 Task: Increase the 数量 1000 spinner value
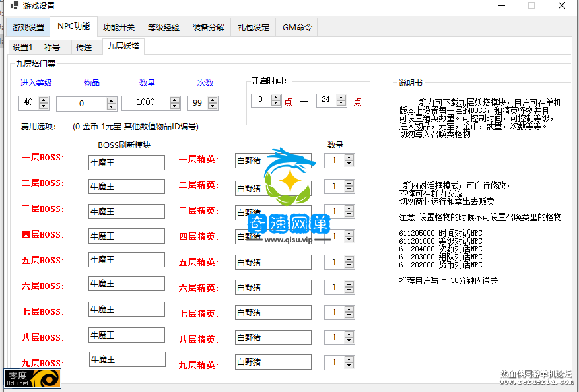(x=175, y=100)
